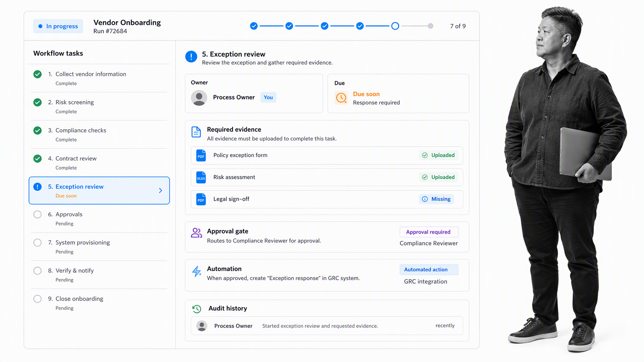Click the Audit history clock-arrow icon
Viewport: 644px width, 362px height.
(197, 309)
